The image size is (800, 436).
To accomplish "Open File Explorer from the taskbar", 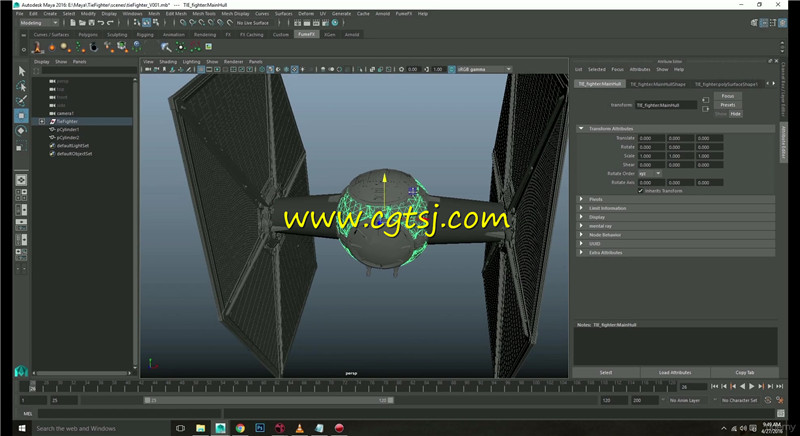I will pos(200,428).
